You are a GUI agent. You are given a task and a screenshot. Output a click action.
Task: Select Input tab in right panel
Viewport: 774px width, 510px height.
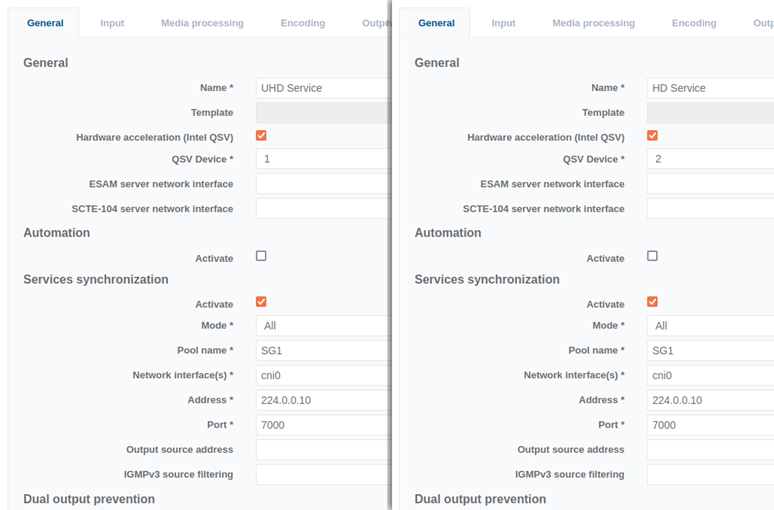click(x=503, y=23)
